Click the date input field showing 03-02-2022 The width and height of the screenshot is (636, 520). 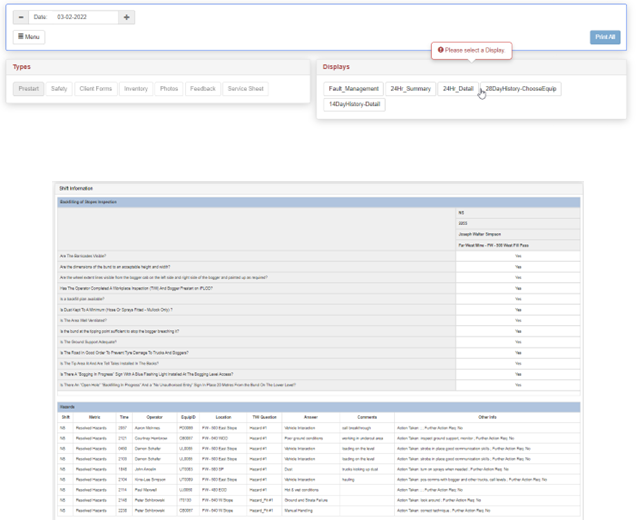coord(85,17)
